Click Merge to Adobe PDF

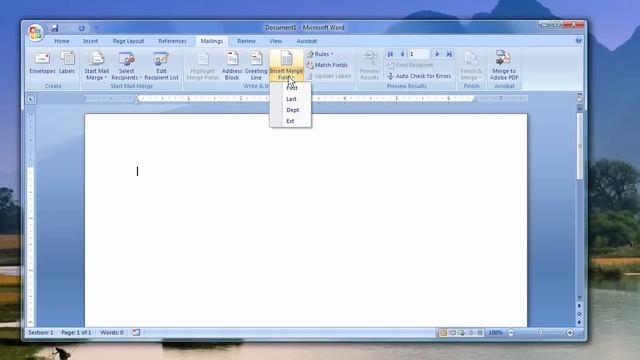pos(504,65)
